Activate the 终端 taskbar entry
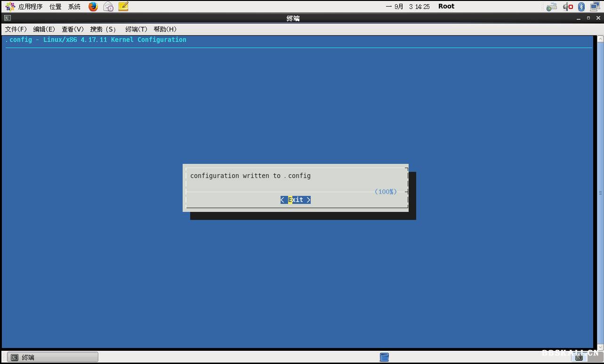 point(52,356)
